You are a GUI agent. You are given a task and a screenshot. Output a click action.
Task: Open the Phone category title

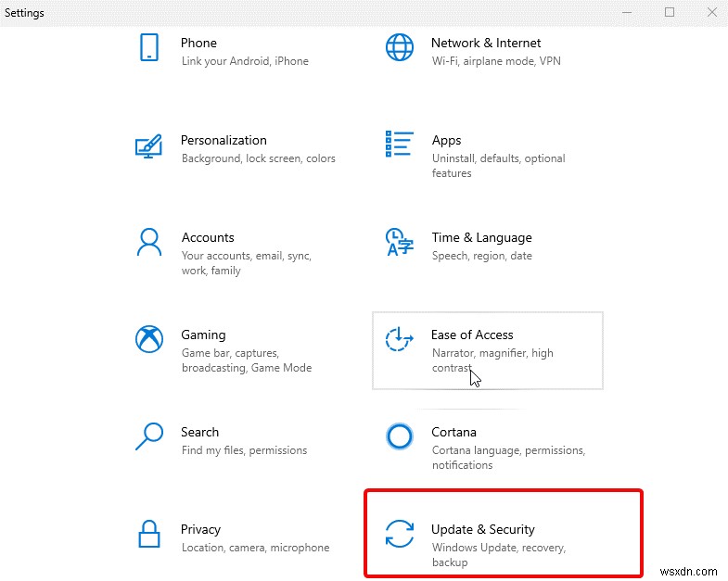[x=198, y=43]
